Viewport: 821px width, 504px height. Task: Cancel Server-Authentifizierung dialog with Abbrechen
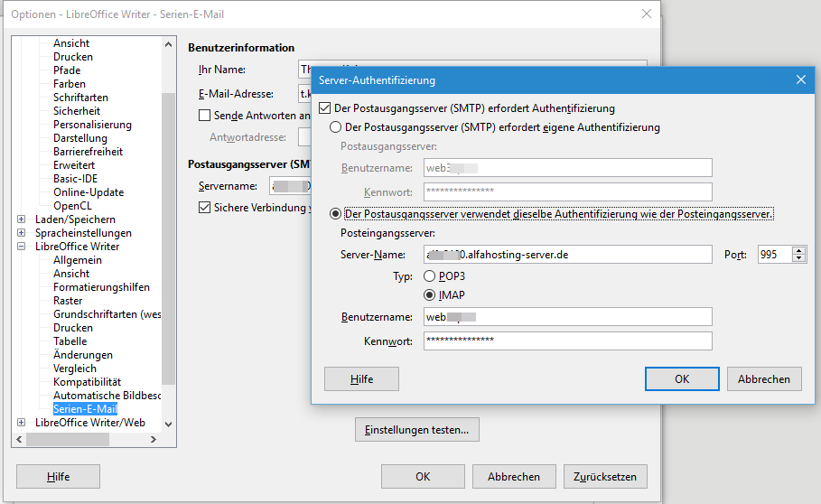(764, 379)
